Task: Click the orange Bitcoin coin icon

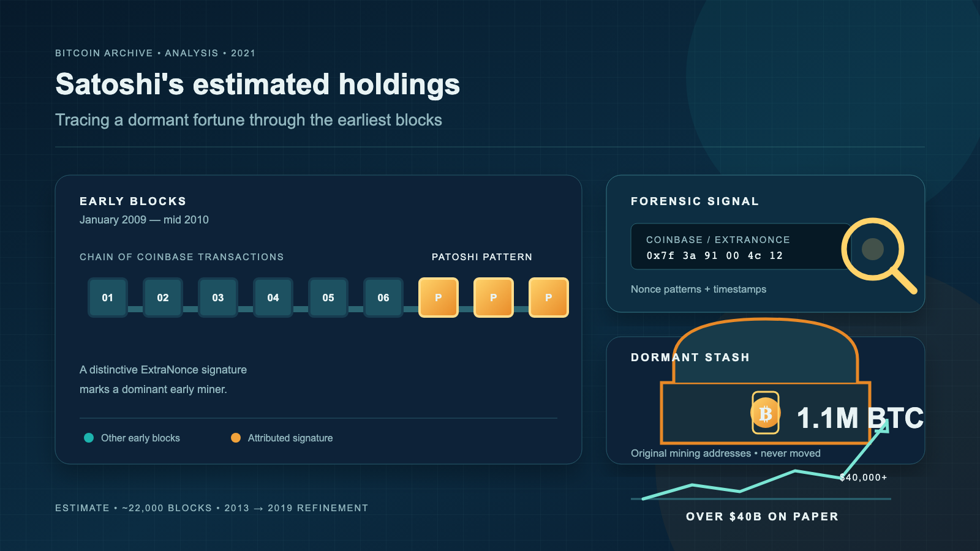Action: pos(766,413)
